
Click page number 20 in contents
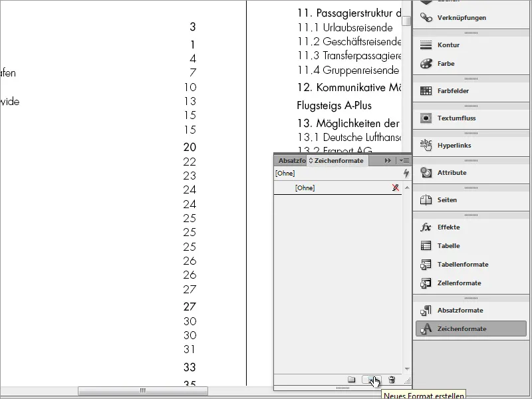point(190,147)
